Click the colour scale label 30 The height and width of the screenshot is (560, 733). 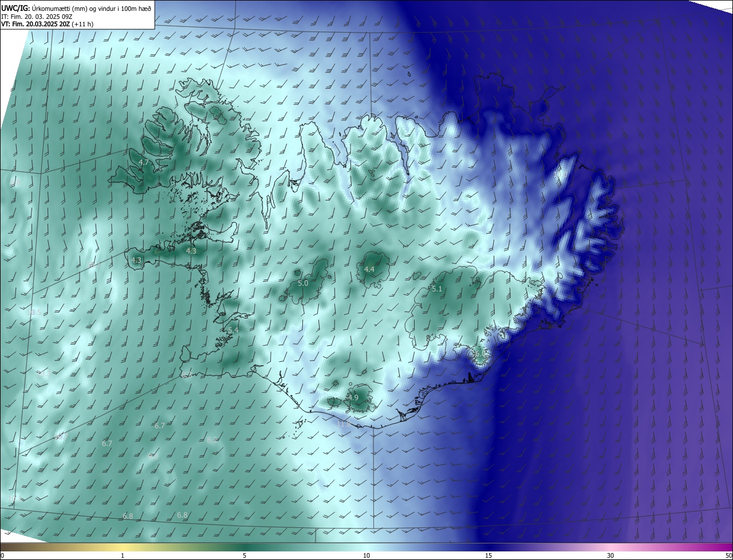click(x=610, y=555)
